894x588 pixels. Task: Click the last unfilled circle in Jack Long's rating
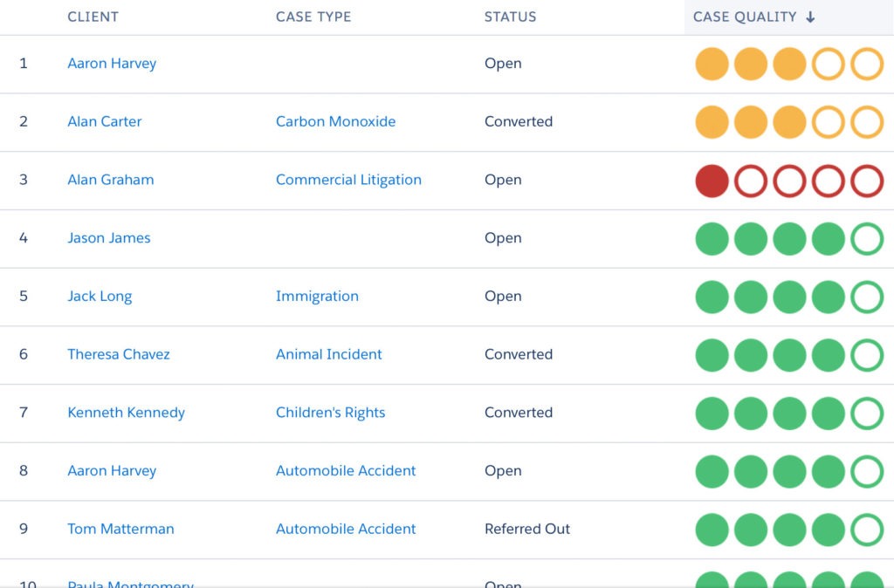coord(867,297)
